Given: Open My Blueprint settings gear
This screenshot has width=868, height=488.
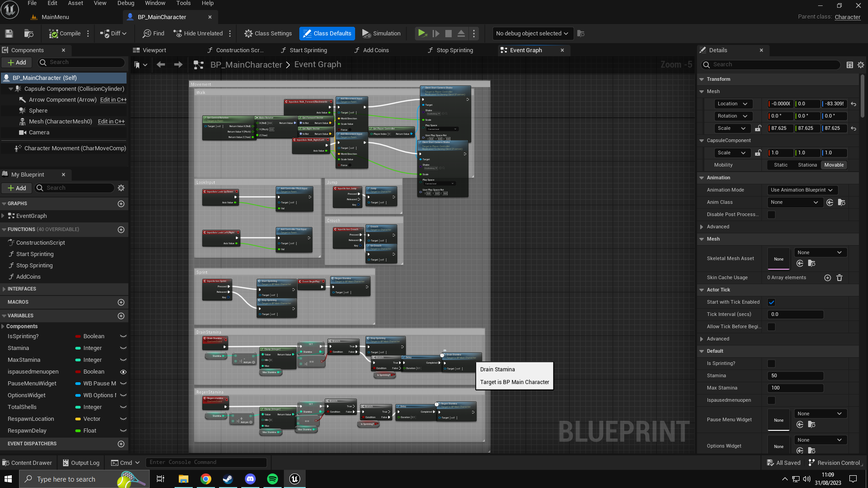Looking at the screenshot, I should click(x=121, y=188).
